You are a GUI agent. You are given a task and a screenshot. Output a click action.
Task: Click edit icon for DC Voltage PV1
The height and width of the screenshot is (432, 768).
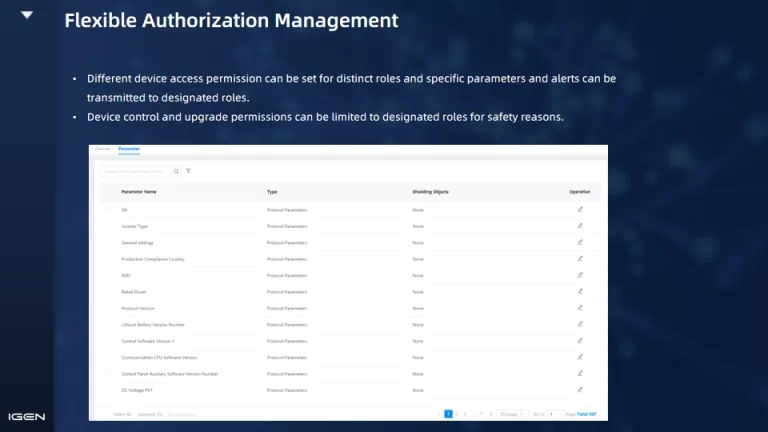point(580,389)
